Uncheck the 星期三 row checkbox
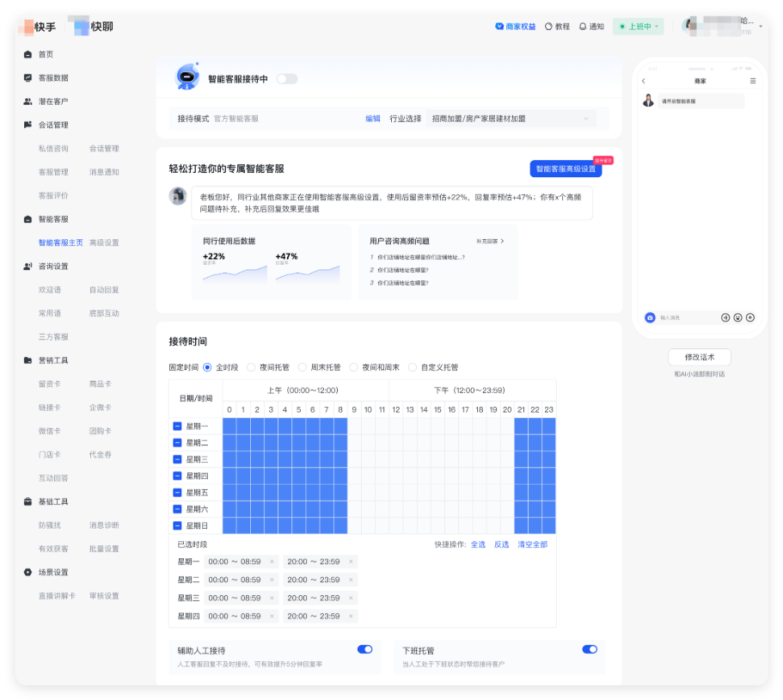 click(x=177, y=459)
